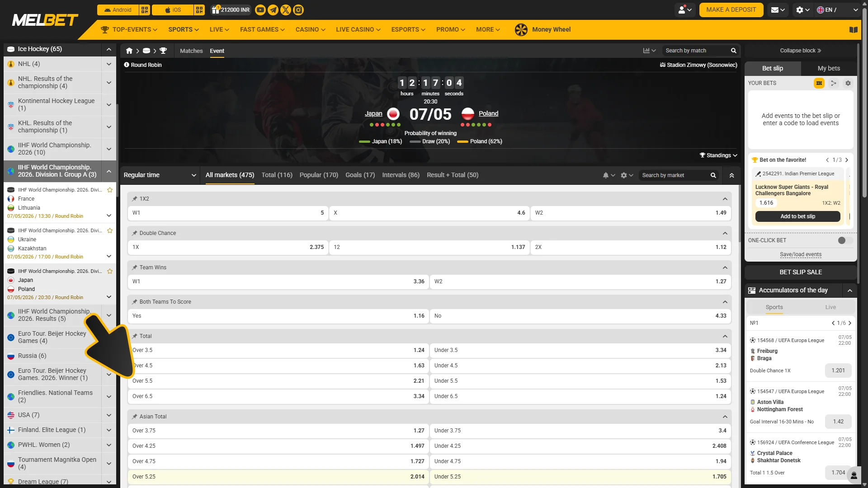Viewport: 868px width, 488px height.
Task: Collapse the Both Teams To Score market
Action: 725,302
